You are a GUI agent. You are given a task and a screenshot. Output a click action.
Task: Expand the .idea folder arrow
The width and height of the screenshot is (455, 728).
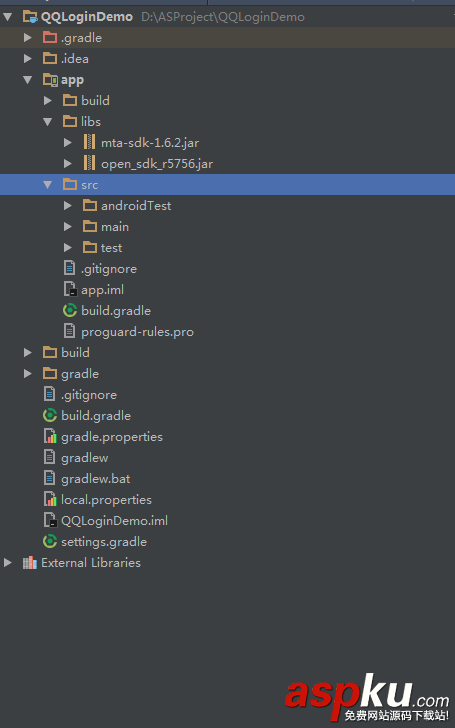tap(28, 58)
